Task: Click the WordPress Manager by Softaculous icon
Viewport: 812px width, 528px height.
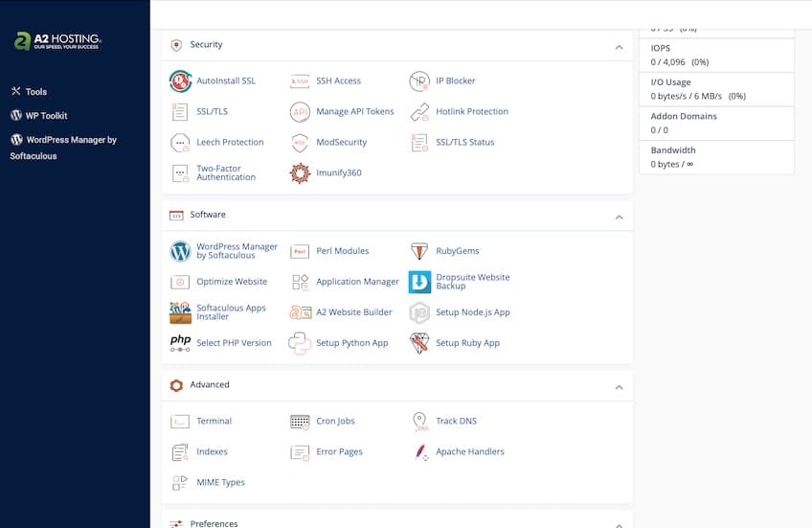Action: (x=180, y=251)
